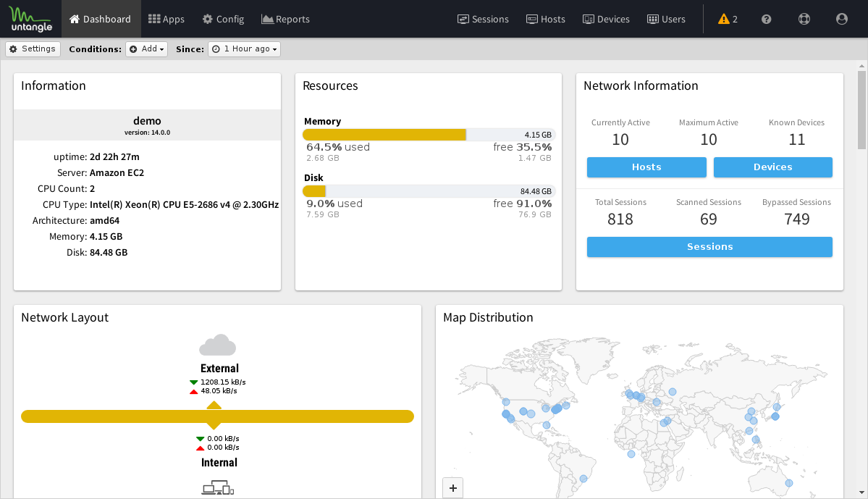Click the Known Devices value 11
868x499 pixels.
click(796, 140)
